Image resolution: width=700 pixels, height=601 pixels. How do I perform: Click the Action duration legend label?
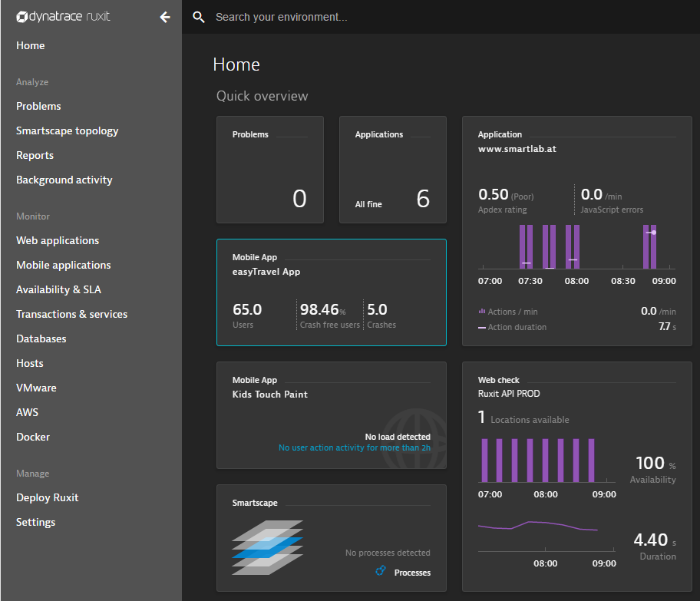[x=517, y=327]
